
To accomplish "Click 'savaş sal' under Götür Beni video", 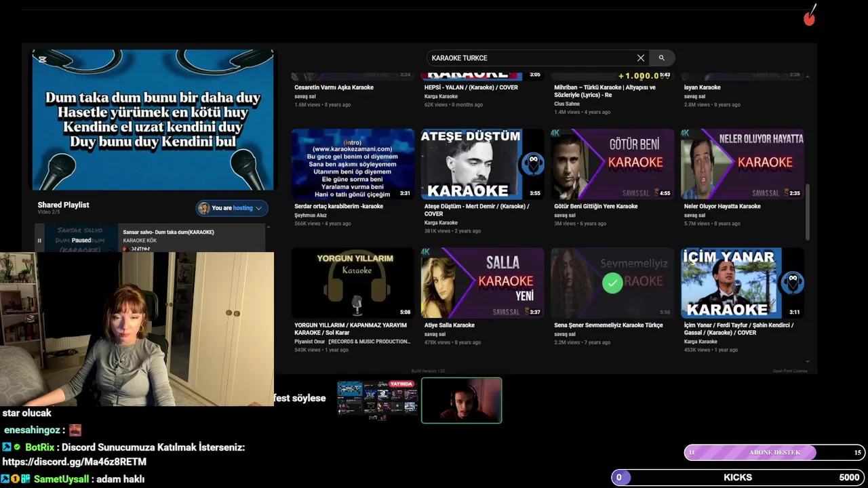I will (x=565, y=215).
